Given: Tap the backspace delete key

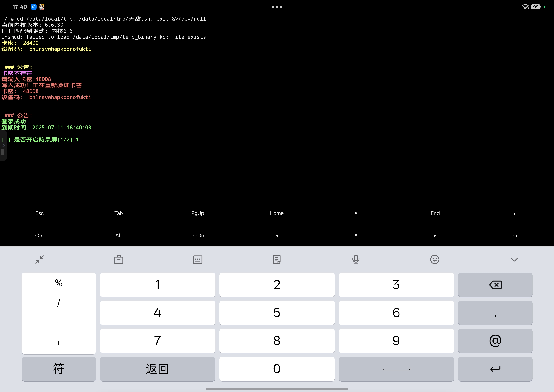Looking at the screenshot, I should coord(495,285).
